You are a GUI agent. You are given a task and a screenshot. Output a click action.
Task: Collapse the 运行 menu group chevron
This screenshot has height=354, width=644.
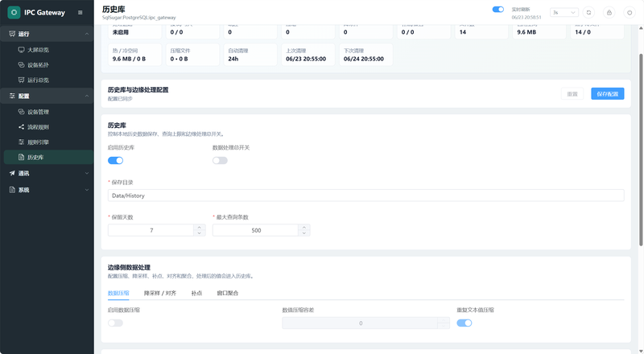point(87,34)
